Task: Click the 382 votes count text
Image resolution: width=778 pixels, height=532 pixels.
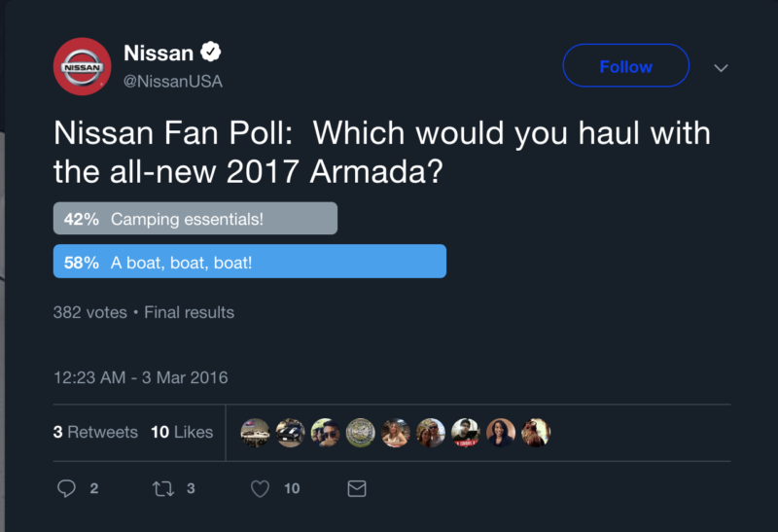Action: tap(89, 312)
